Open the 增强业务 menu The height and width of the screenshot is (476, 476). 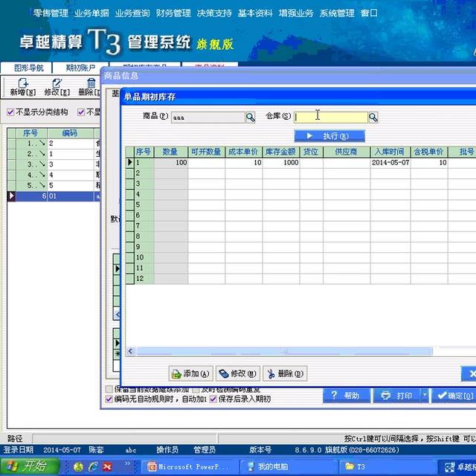[x=296, y=13]
